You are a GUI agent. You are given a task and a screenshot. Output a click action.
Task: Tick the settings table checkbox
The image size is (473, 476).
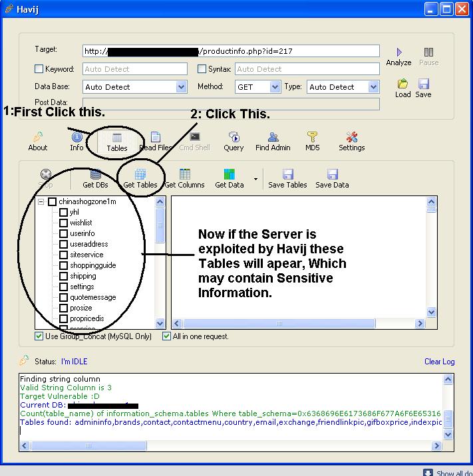click(x=63, y=287)
